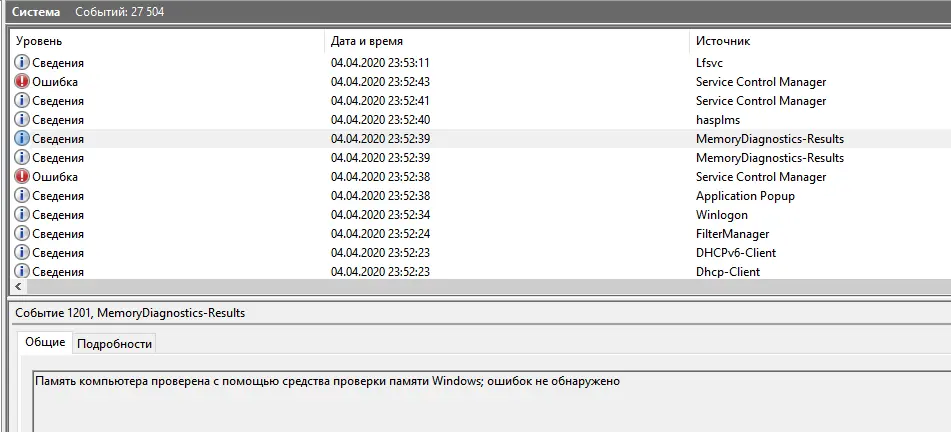Select the FilterManager source cell
The width and height of the screenshot is (951, 432).
tap(732, 234)
